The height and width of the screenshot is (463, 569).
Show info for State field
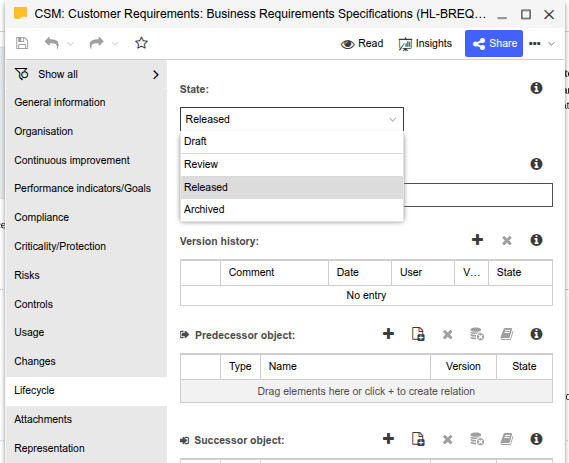[x=536, y=88]
